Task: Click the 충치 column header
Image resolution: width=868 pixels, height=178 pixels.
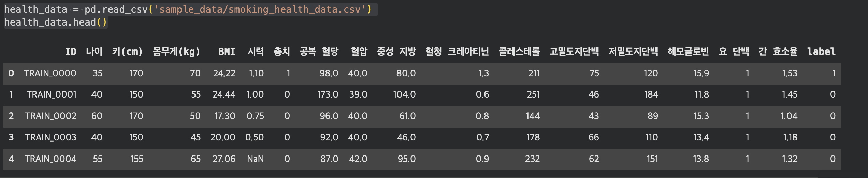Action: coord(282,51)
